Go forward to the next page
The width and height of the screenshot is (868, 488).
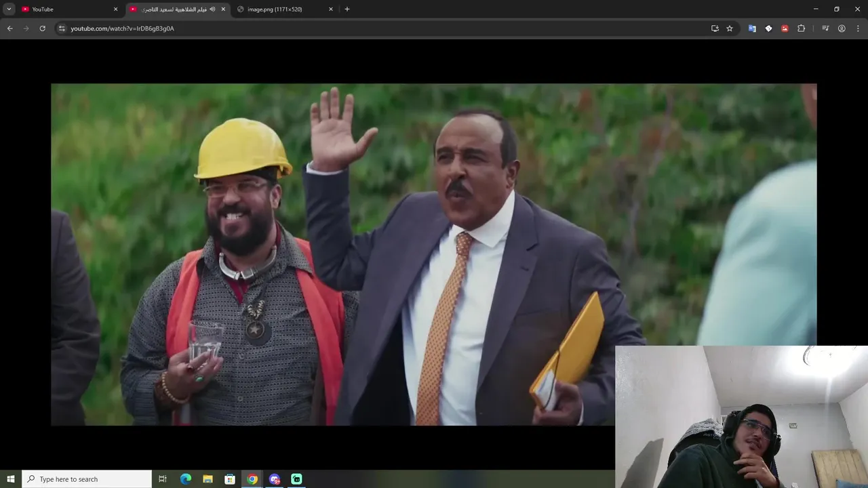click(x=26, y=28)
